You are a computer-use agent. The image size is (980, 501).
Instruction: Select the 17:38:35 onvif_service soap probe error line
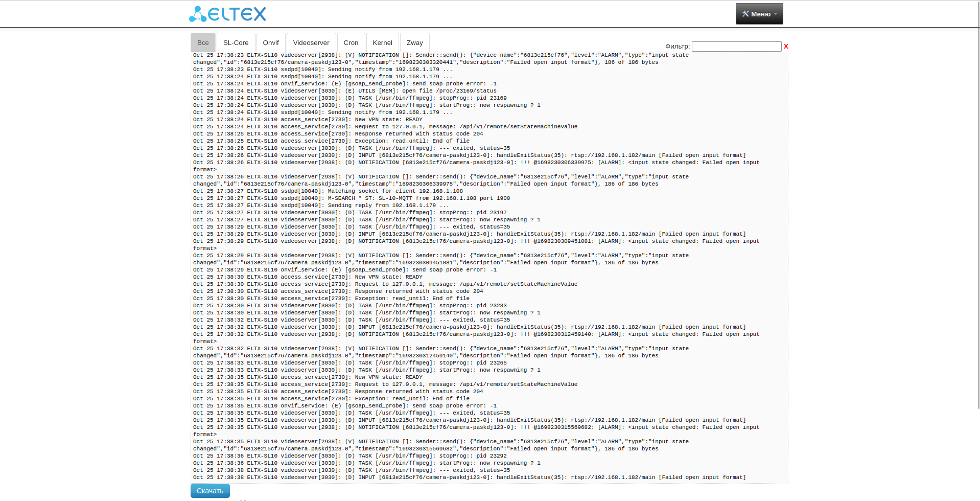(345, 406)
